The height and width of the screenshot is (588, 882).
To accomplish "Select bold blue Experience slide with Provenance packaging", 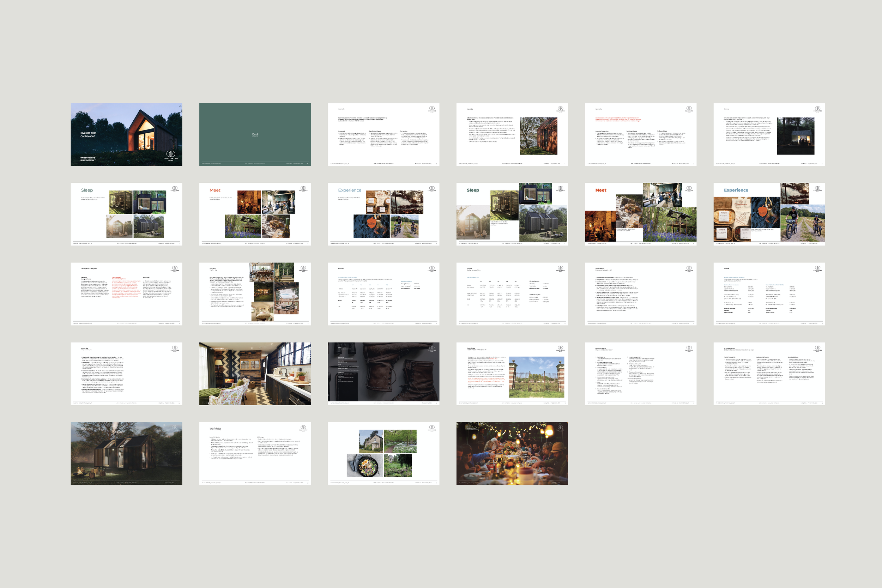I will (x=769, y=214).
